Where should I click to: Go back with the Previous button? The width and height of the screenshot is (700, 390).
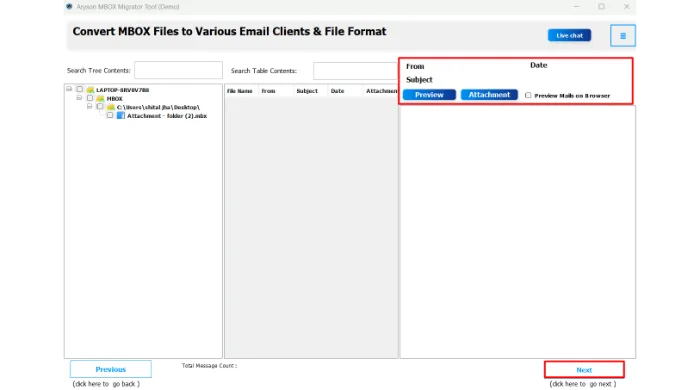[x=111, y=369]
